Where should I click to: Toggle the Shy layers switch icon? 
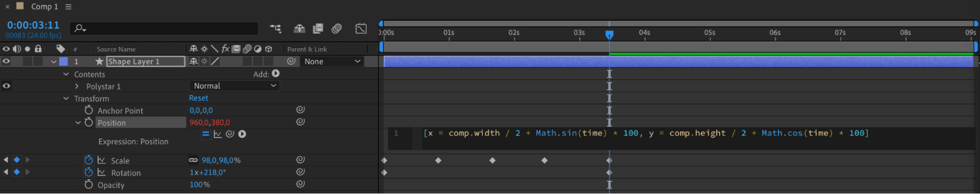coord(299,28)
